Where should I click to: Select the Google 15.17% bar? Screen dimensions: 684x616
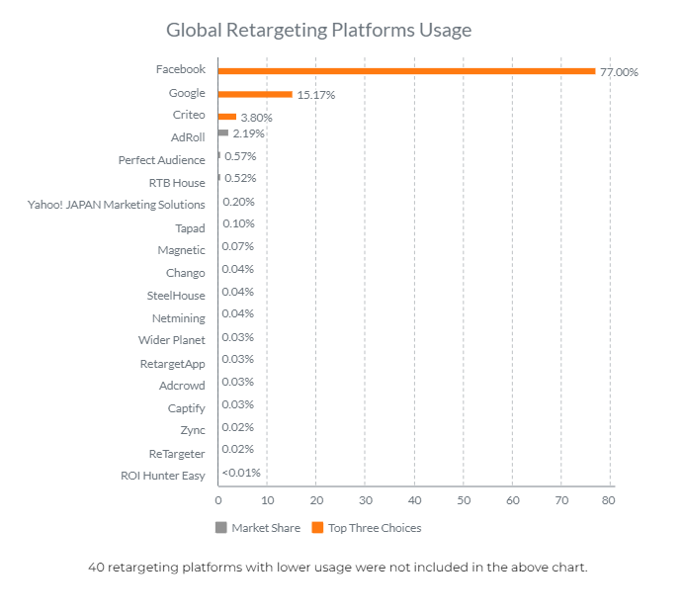255,94
